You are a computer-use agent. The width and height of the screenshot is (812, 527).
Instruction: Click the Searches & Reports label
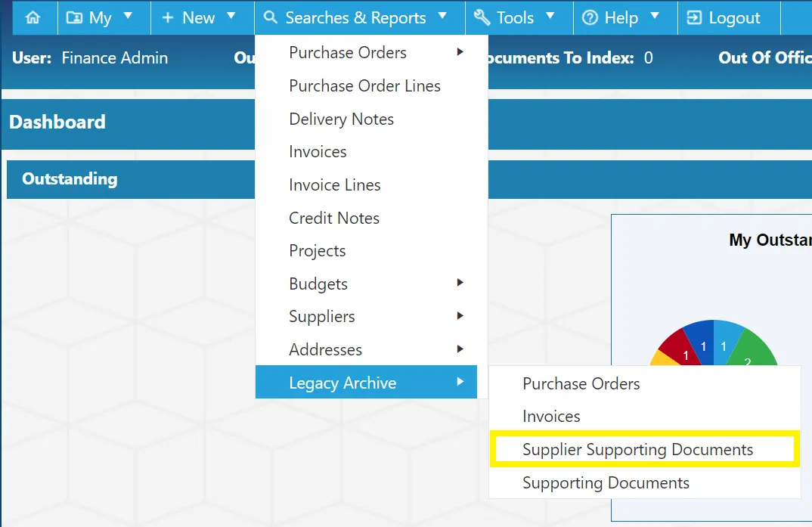click(356, 18)
